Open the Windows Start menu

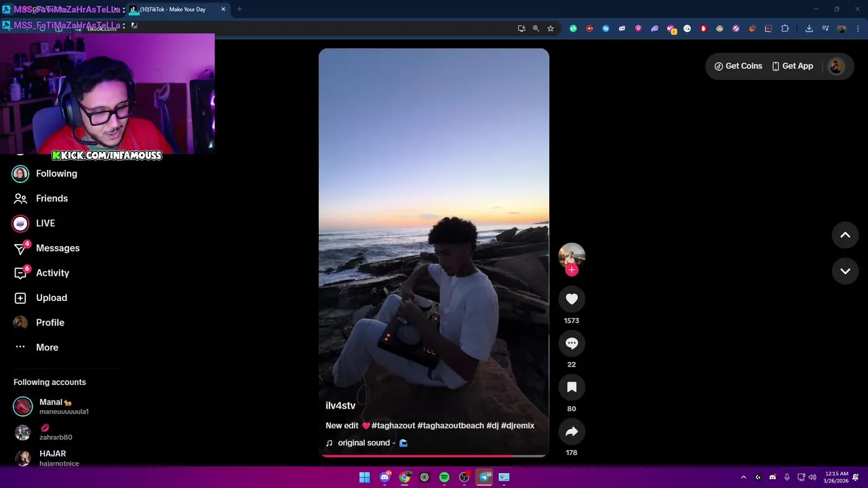pos(364,477)
